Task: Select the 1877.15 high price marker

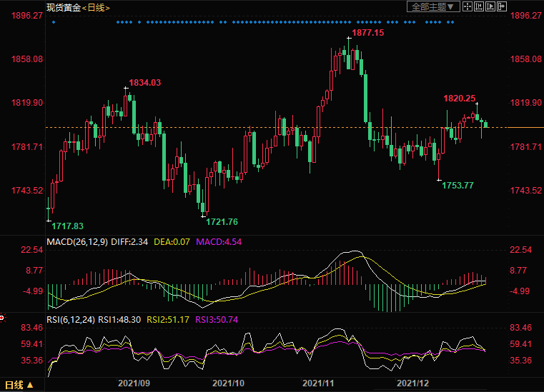Action: point(367,33)
